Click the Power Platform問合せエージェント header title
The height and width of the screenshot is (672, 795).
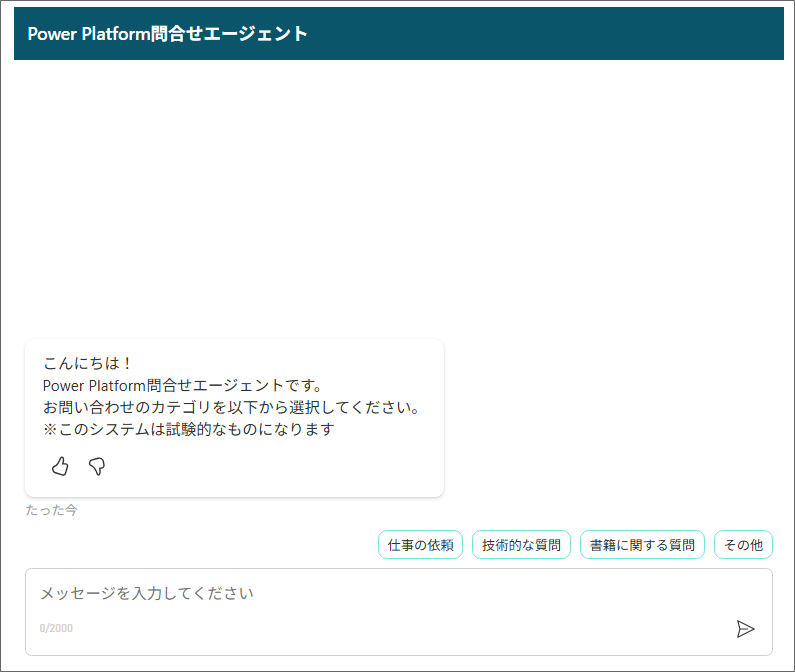[x=167, y=34]
